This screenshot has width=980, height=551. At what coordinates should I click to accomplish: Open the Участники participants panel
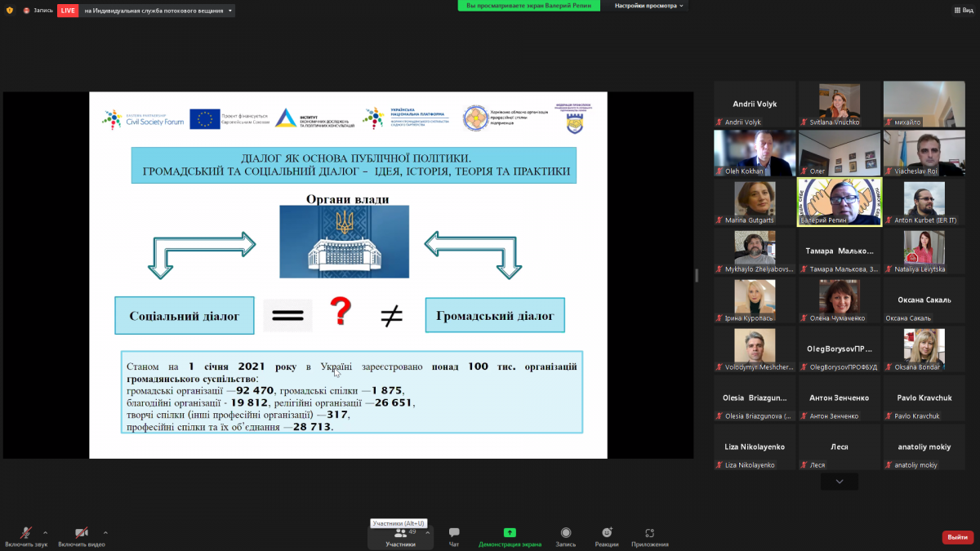(400, 536)
